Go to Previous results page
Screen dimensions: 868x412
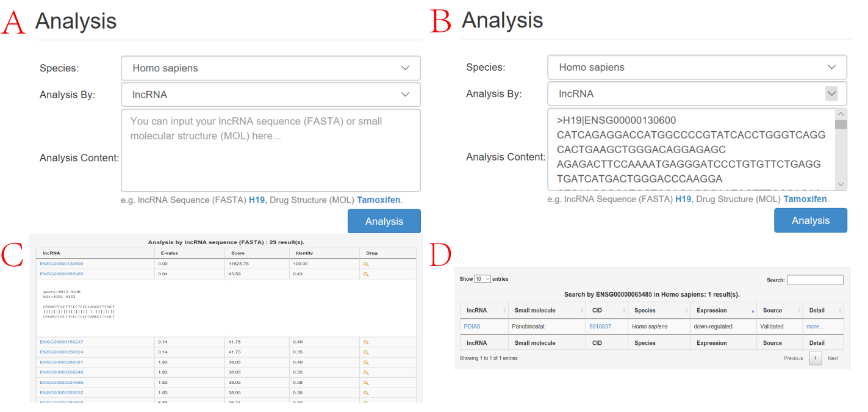pos(793,358)
